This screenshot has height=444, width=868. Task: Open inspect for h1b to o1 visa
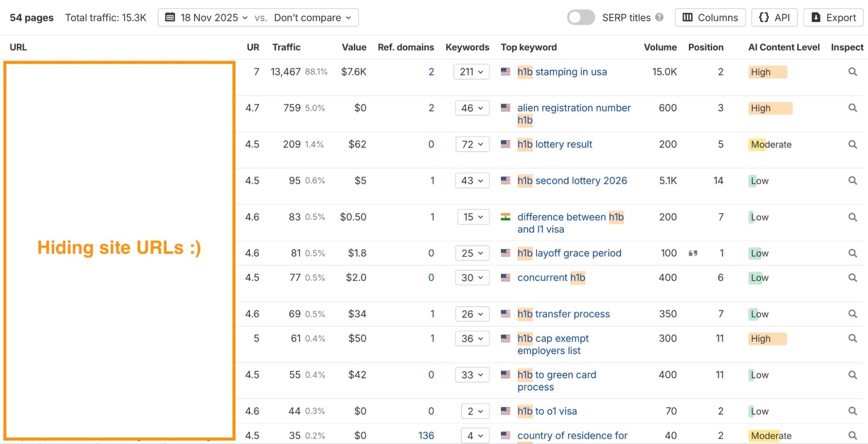point(852,411)
